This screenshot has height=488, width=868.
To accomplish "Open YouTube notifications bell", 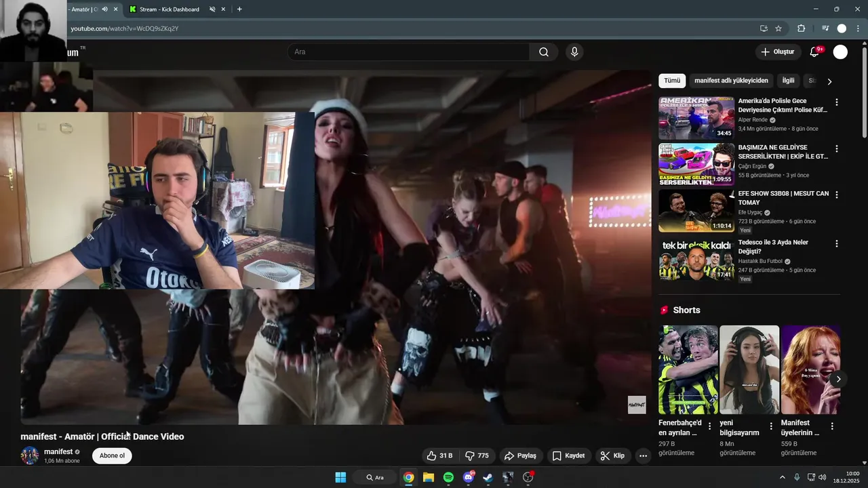I will click(815, 52).
